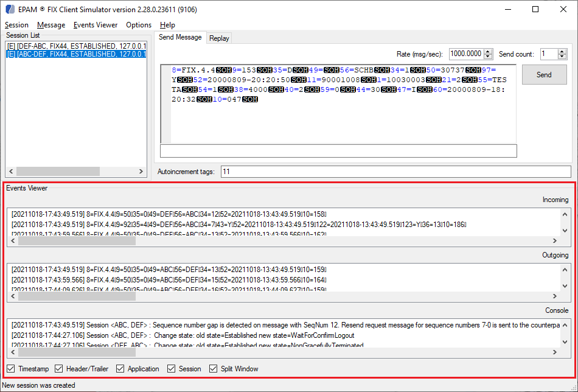Viewport: 578px width, 392px height.
Task: Click Outgoing pane scroll right arrow
Action: point(555,296)
